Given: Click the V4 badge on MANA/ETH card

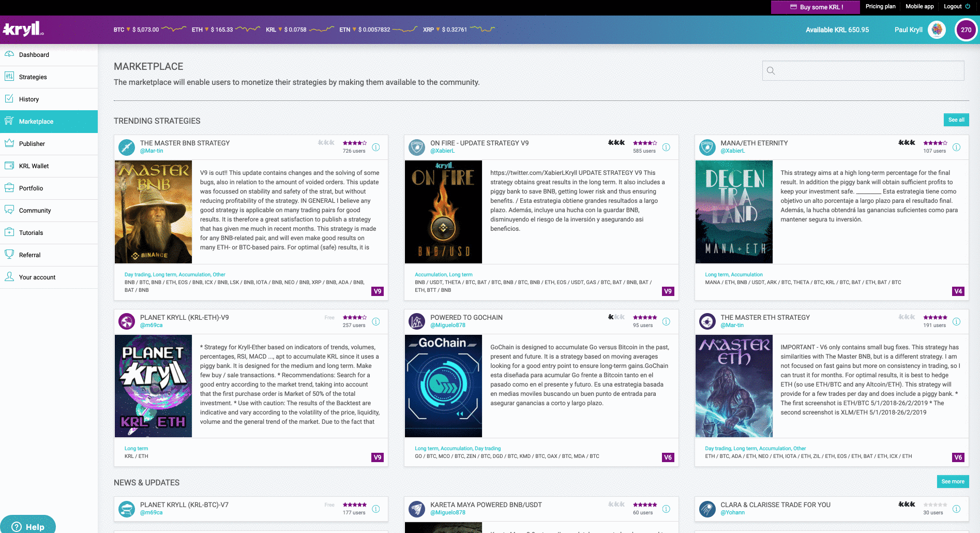Looking at the screenshot, I should pos(958,291).
